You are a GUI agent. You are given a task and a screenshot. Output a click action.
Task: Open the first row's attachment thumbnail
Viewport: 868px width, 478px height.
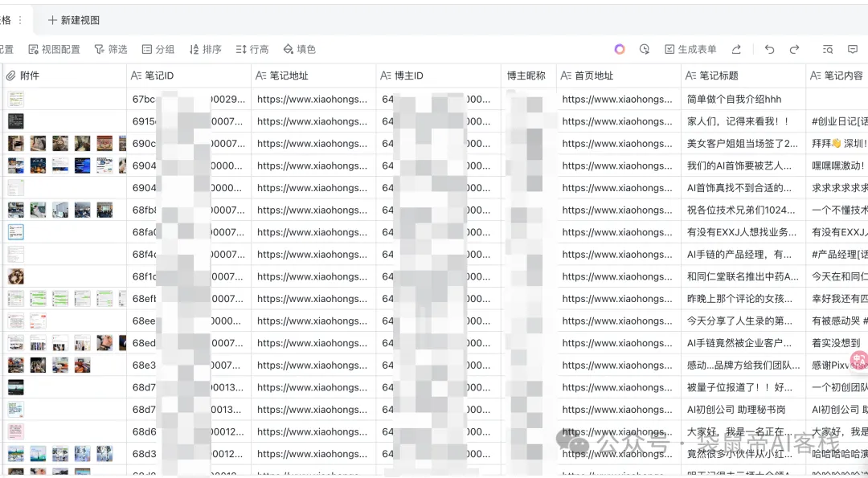coord(16,100)
